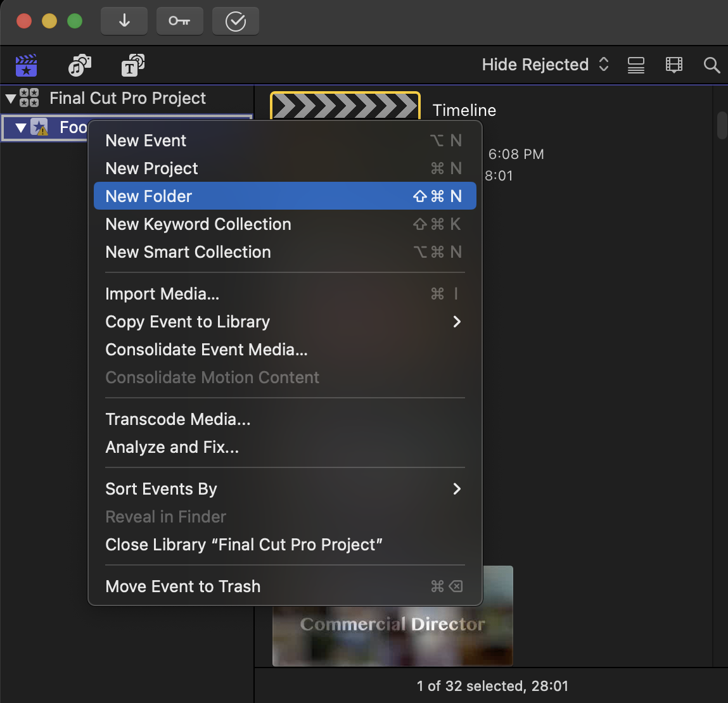Click the "1 of 32 selected, 28:01" status text
This screenshot has width=728, height=703.
pyautogui.click(x=492, y=686)
